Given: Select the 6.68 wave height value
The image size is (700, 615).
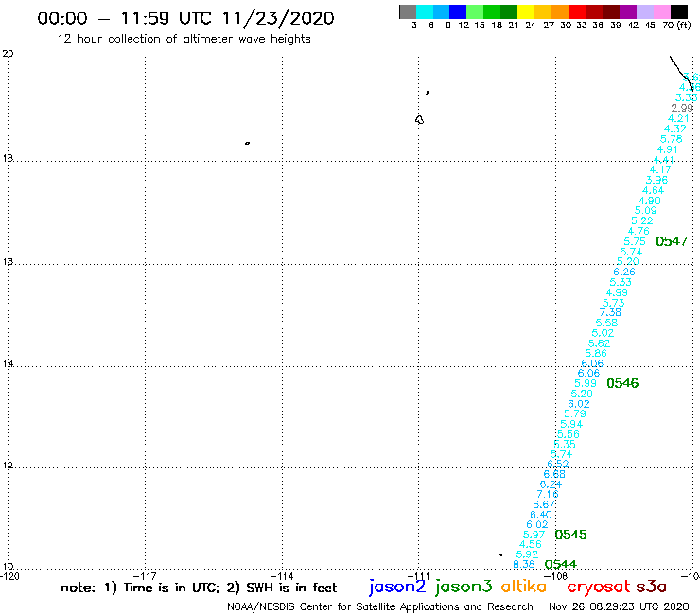Looking at the screenshot, I should click(554, 474).
